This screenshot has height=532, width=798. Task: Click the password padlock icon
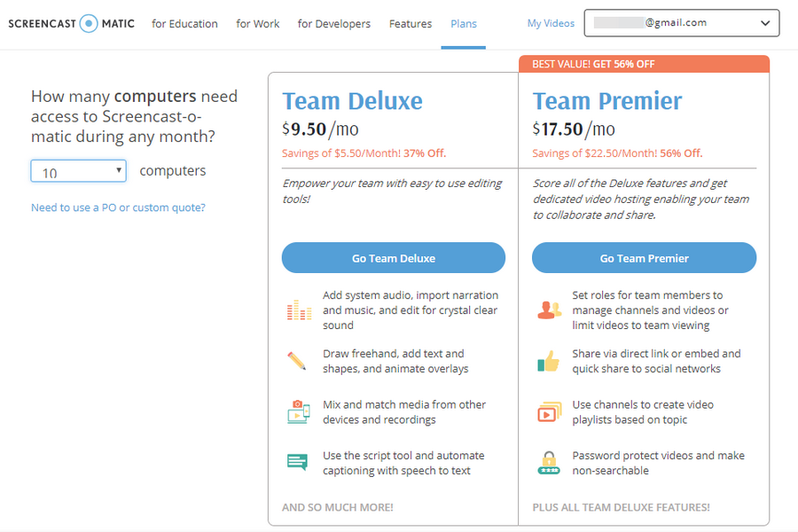point(549,463)
